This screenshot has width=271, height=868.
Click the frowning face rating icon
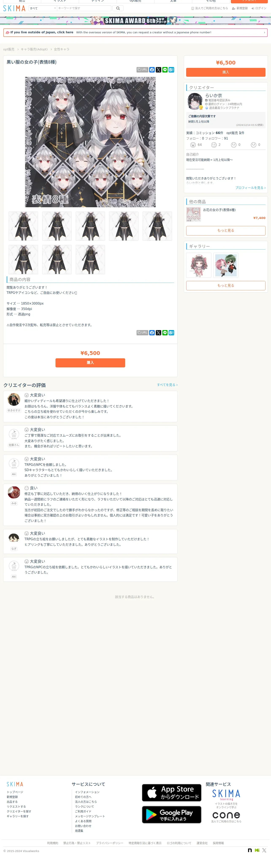[253, 145]
